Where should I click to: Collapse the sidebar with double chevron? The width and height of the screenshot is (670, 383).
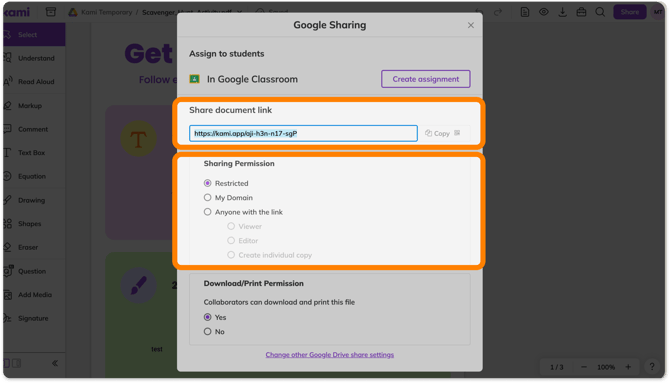55,363
